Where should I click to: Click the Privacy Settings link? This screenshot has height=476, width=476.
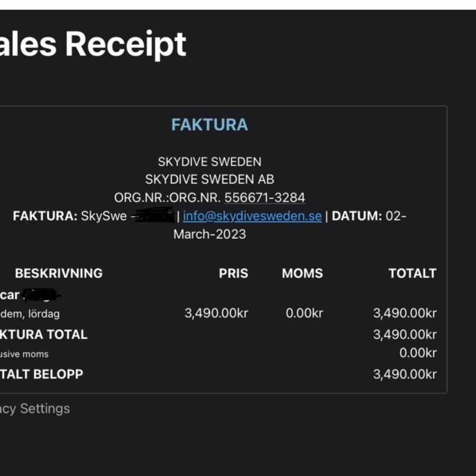tap(35, 409)
